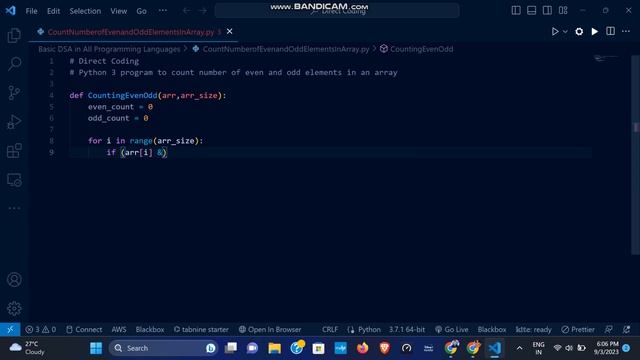Close the CountNumberofEvenandOddElementsInArray.py tab

(229, 31)
